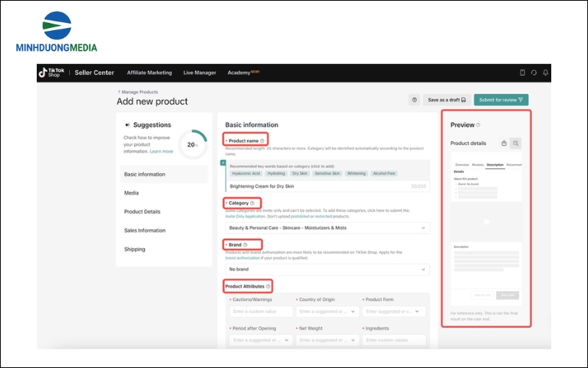
Task: Click the product name input field
Action: pyautogui.click(x=327, y=186)
